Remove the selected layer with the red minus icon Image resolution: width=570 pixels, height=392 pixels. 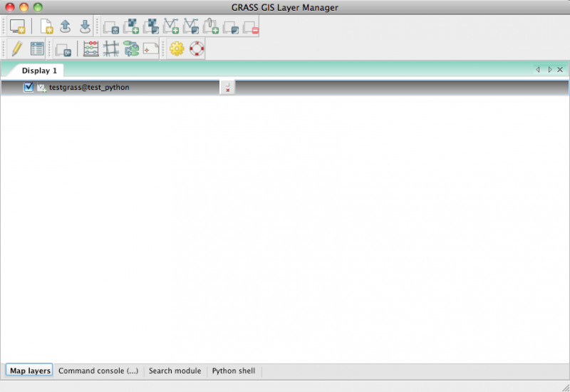click(250, 27)
